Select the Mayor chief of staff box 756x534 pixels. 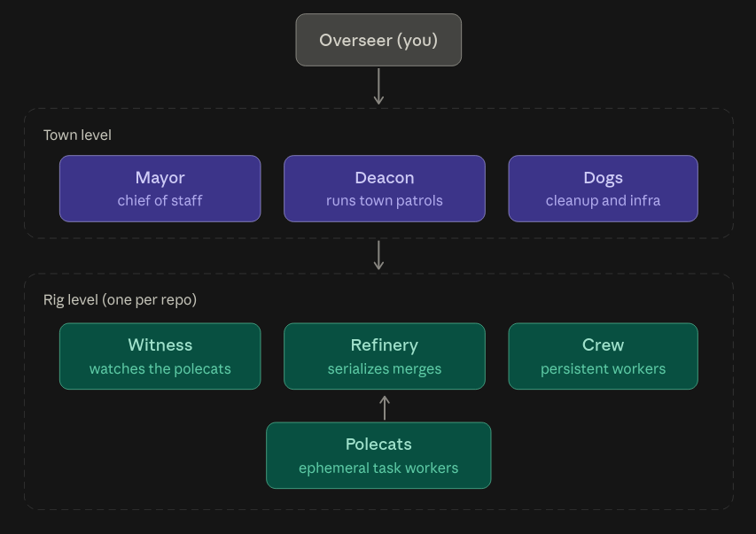tap(160, 189)
